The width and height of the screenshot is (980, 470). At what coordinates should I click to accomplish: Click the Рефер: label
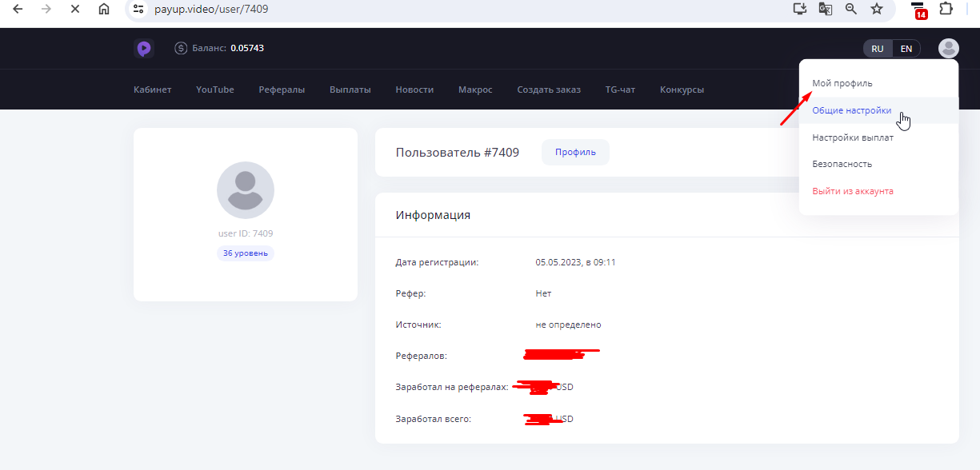410,293
